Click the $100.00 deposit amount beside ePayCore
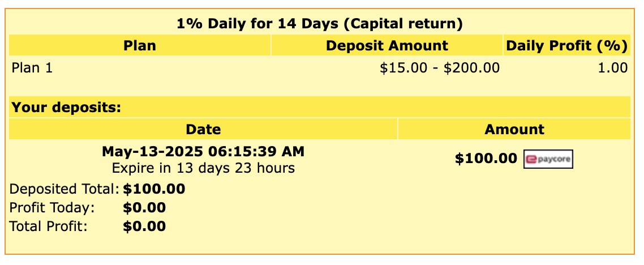Viewport: 644px width, 265px height. click(x=486, y=158)
